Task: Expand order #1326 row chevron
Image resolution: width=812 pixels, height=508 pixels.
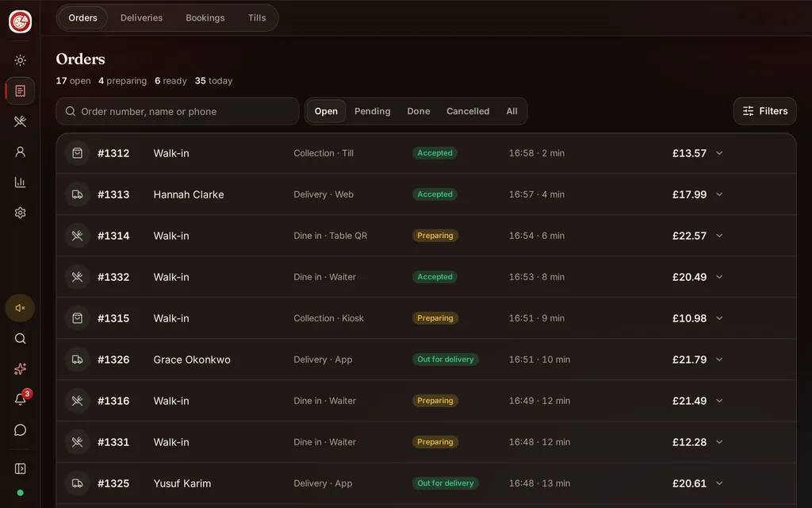Action: coord(719,360)
